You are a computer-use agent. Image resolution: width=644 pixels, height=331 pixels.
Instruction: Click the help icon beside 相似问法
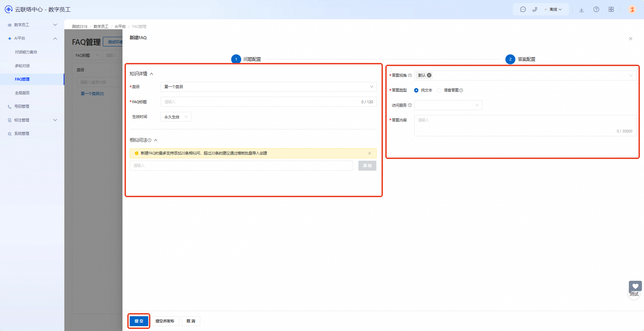point(149,140)
